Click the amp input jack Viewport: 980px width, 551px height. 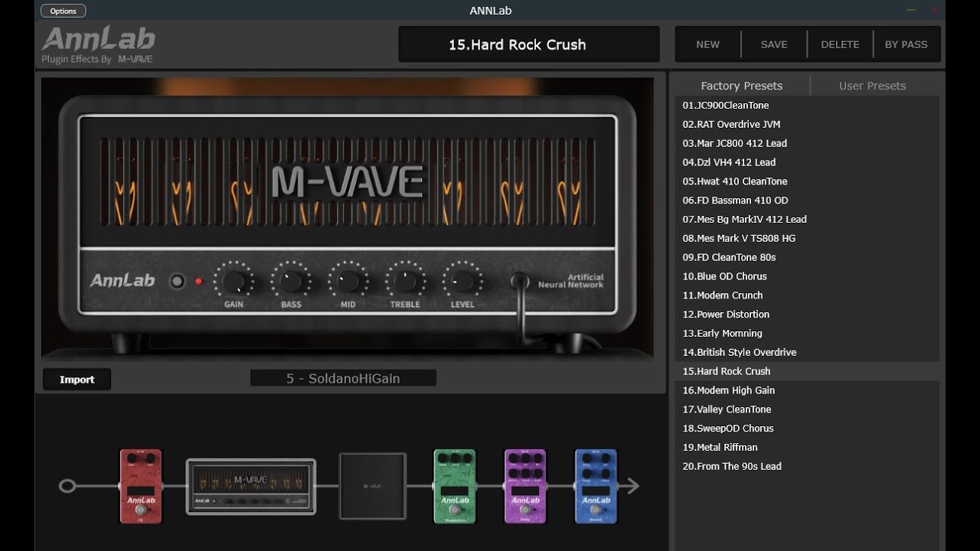[520, 281]
